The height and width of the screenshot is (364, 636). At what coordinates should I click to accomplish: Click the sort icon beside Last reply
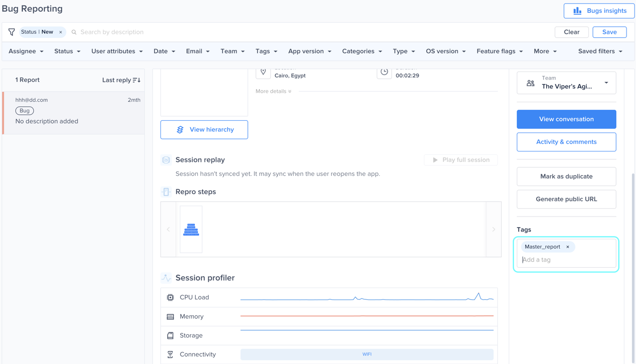tap(137, 80)
